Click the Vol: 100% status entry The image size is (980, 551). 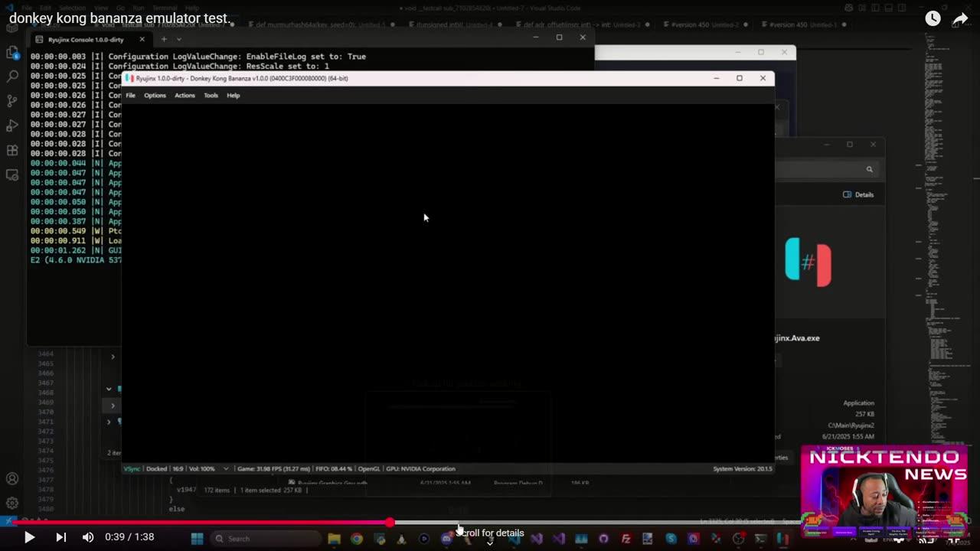click(202, 468)
